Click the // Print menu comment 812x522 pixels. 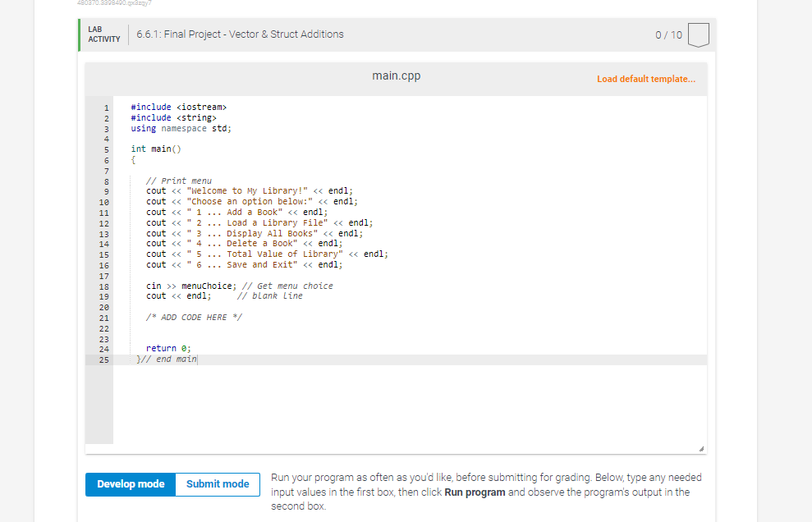pyautogui.click(x=179, y=181)
